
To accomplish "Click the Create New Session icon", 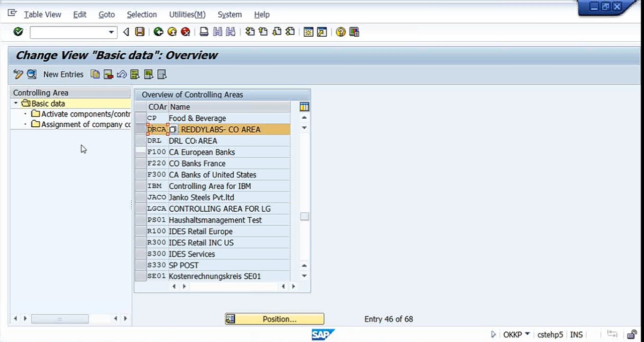I will click(308, 32).
